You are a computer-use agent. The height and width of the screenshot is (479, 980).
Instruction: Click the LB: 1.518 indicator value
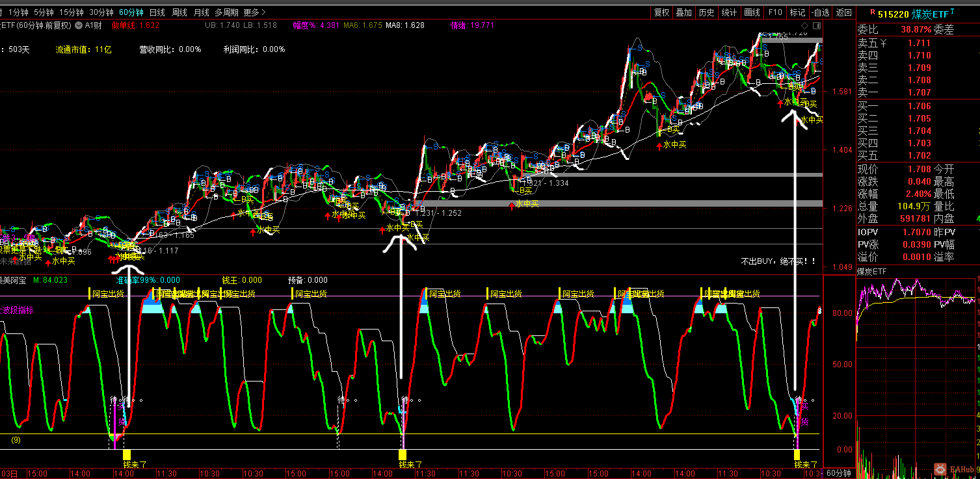(x=260, y=25)
